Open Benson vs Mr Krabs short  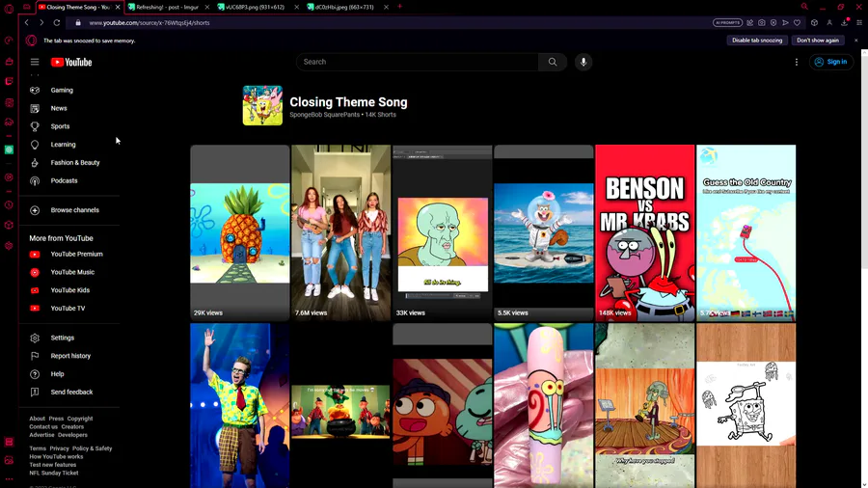[x=645, y=233]
